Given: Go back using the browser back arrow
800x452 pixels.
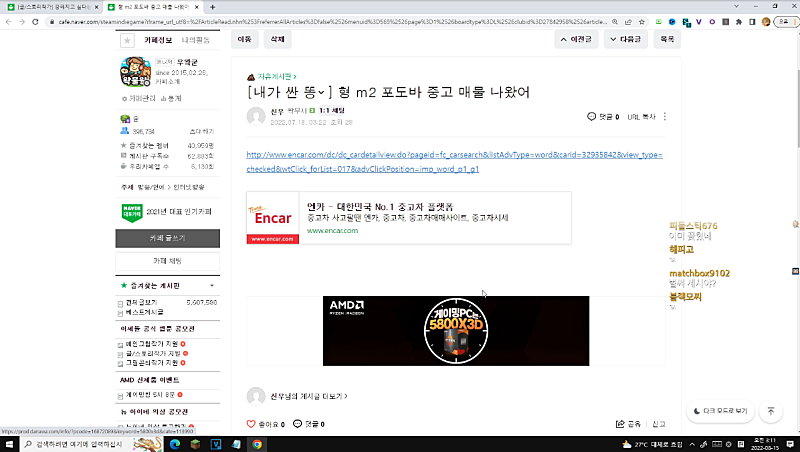Looking at the screenshot, I should pyautogui.click(x=8, y=22).
